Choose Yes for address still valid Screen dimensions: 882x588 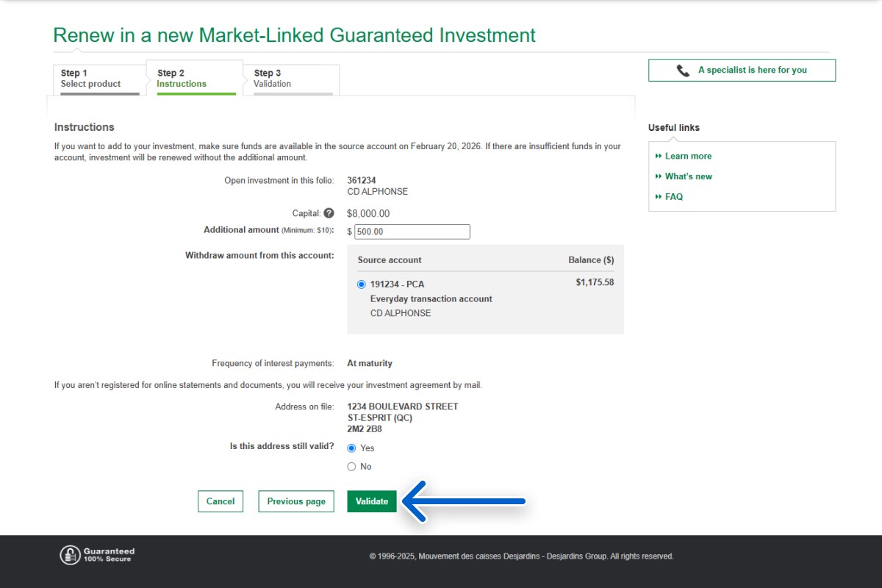tap(351, 448)
